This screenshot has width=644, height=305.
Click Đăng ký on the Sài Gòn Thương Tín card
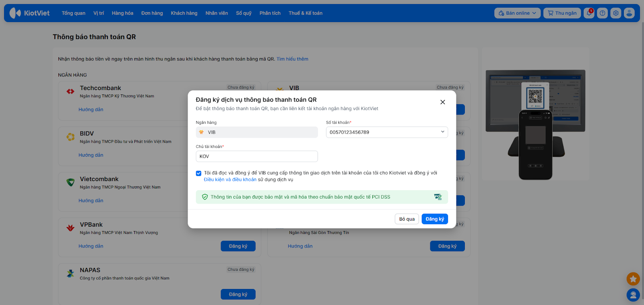pos(447,246)
